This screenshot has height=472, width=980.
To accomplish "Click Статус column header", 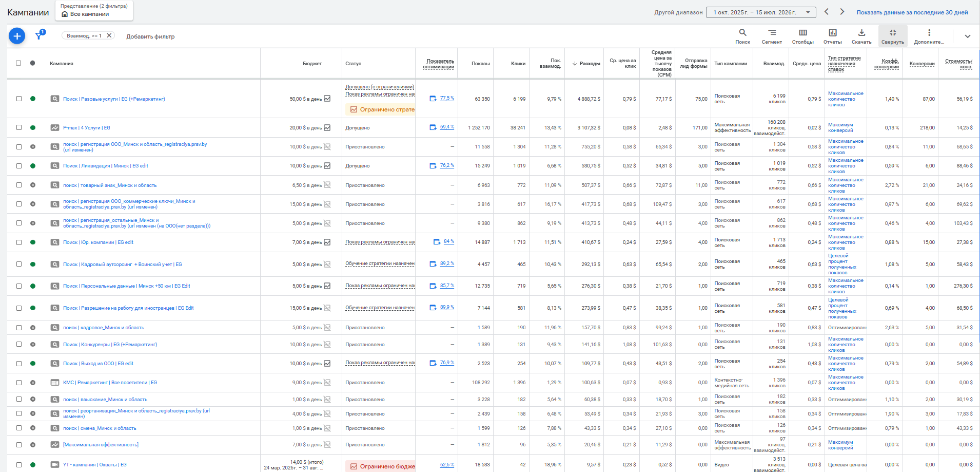I will click(x=353, y=64).
